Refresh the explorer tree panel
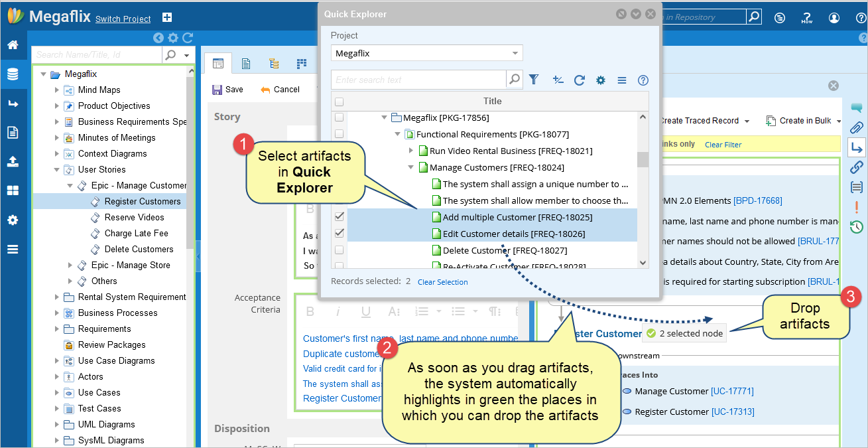 click(x=188, y=38)
